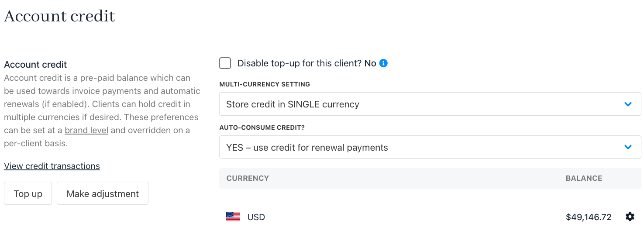The width and height of the screenshot is (644, 252).
Task: Click the Make adjustment button
Action: [x=103, y=193]
